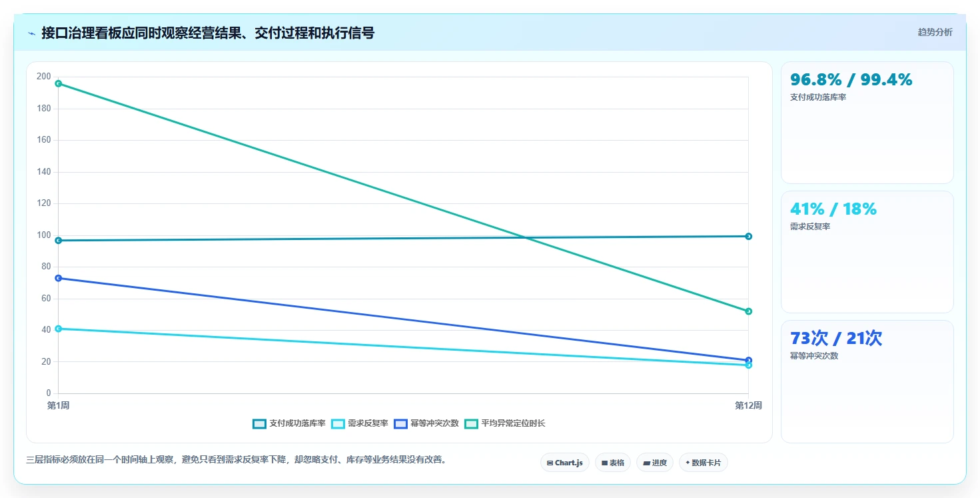
Task: Click the 100 y-axis label
Action: (44, 235)
